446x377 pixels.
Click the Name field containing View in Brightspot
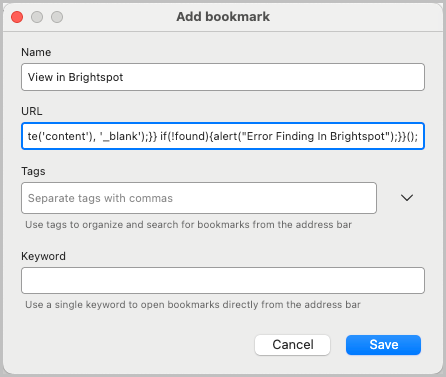pyautogui.click(x=223, y=77)
